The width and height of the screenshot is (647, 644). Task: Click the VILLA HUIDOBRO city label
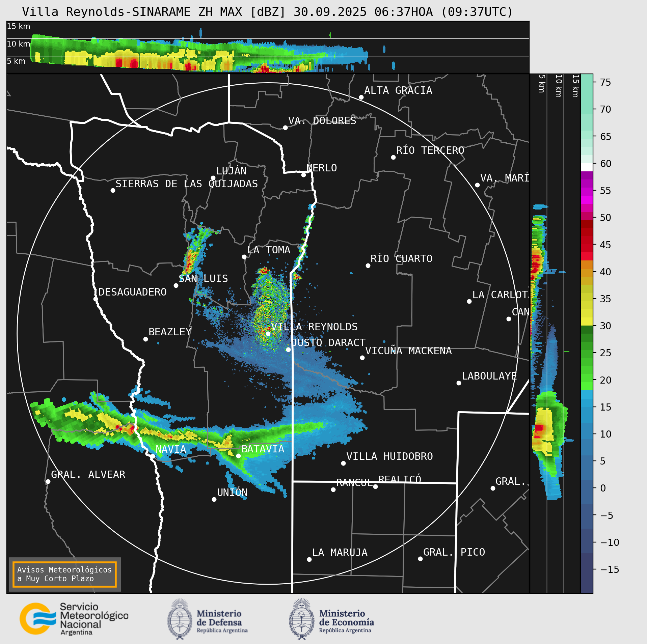[389, 456]
